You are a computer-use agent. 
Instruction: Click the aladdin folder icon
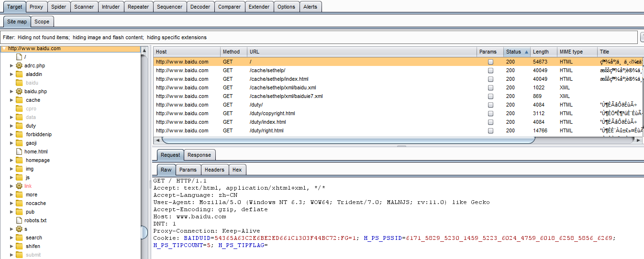[x=19, y=74]
